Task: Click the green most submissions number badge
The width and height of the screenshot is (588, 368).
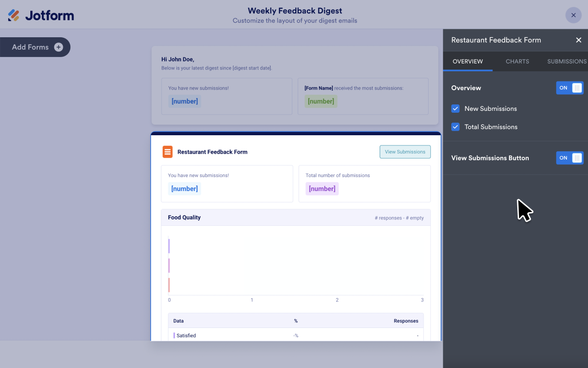Action: tap(321, 101)
